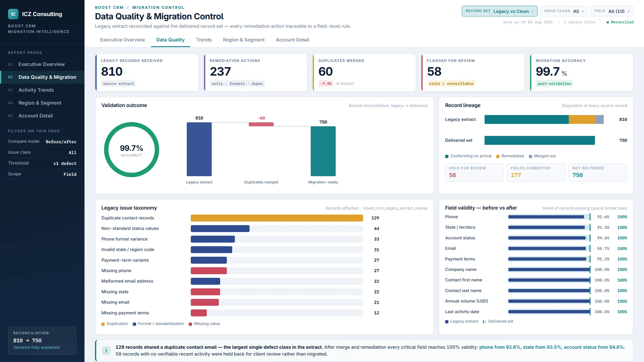Click Migration Accuracy KPI card
Image resolution: width=644 pixels, height=362 pixels.
(x=582, y=73)
